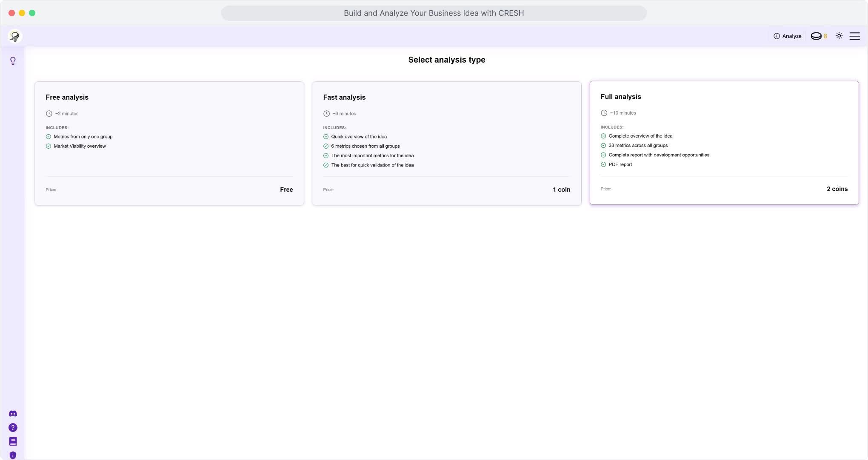Click the green macOS fullscreen button

point(32,13)
